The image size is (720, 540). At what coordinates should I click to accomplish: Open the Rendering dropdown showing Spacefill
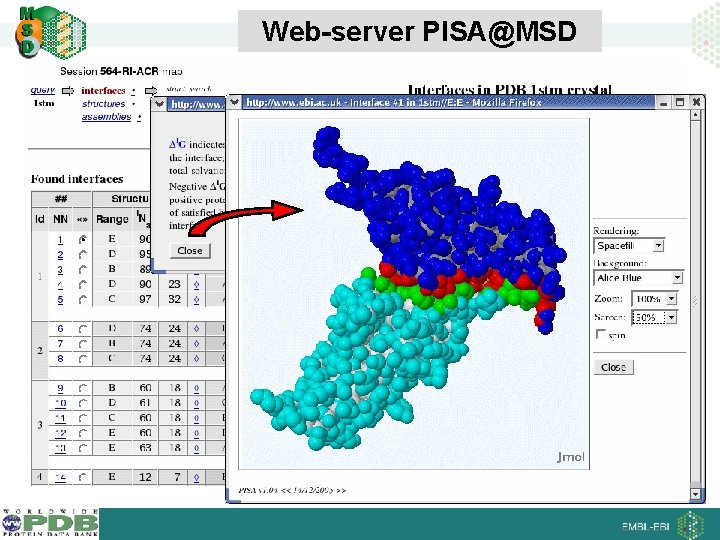click(x=629, y=246)
